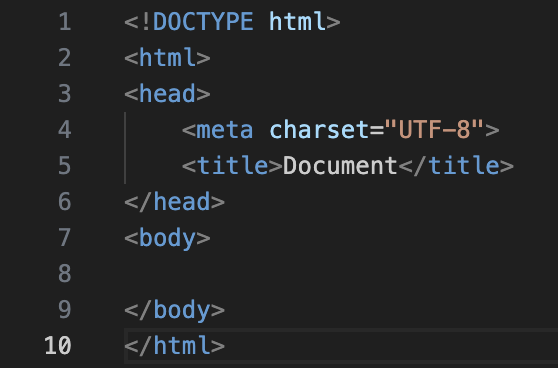Click the opening head tag on line 3
The height and width of the screenshot is (368, 558).
(x=167, y=94)
